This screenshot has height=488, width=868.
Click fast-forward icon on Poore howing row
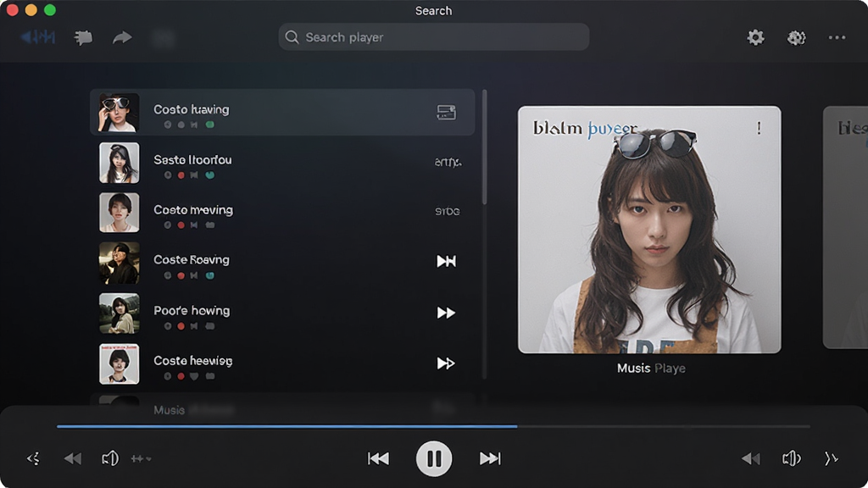446,313
